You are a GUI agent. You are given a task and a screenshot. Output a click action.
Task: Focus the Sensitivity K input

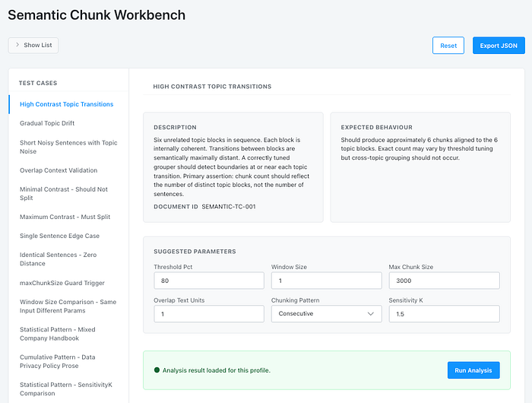(x=444, y=314)
